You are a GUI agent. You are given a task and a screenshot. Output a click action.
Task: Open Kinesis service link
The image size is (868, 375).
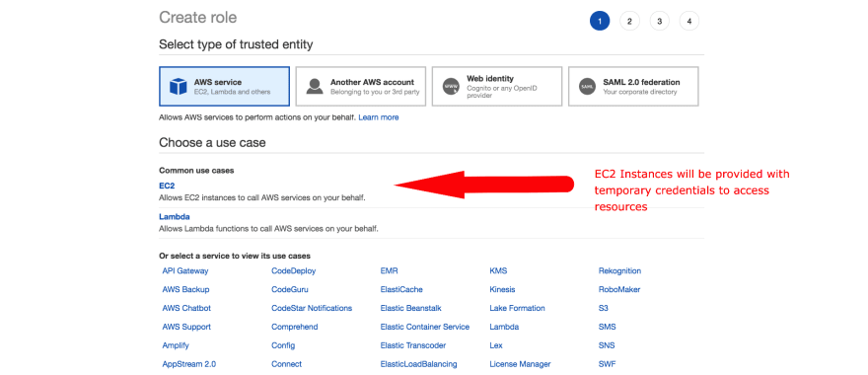(503, 290)
